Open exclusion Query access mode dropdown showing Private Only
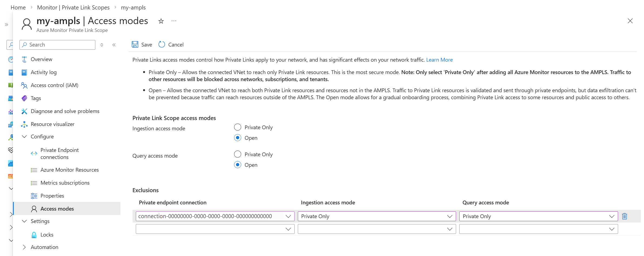The height and width of the screenshot is (256, 644). (x=538, y=216)
